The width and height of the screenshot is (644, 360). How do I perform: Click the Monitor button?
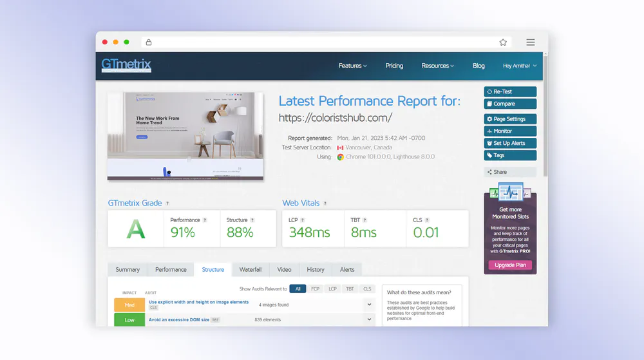click(510, 131)
